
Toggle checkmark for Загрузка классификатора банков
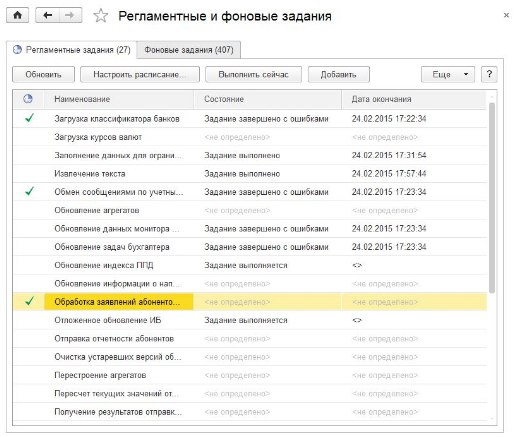tap(29, 118)
